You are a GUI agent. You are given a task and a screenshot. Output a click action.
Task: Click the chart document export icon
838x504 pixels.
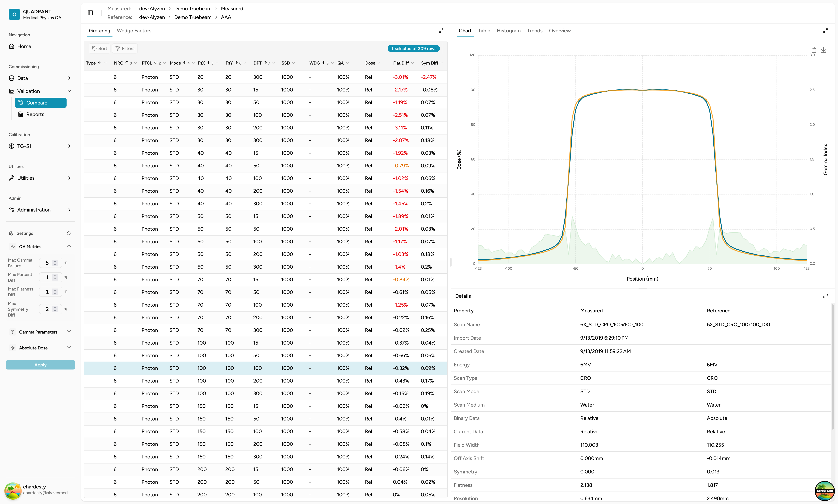coord(814,50)
